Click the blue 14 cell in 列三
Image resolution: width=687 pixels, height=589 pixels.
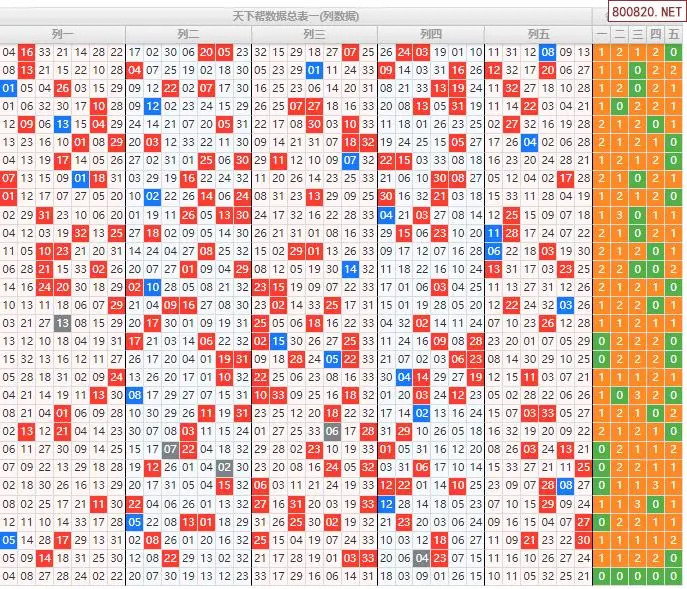pos(350,269)
